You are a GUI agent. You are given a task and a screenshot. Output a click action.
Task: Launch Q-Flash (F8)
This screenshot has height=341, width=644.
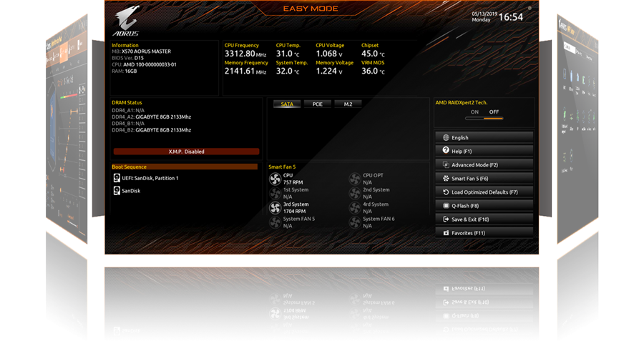[x=484, y=206]
